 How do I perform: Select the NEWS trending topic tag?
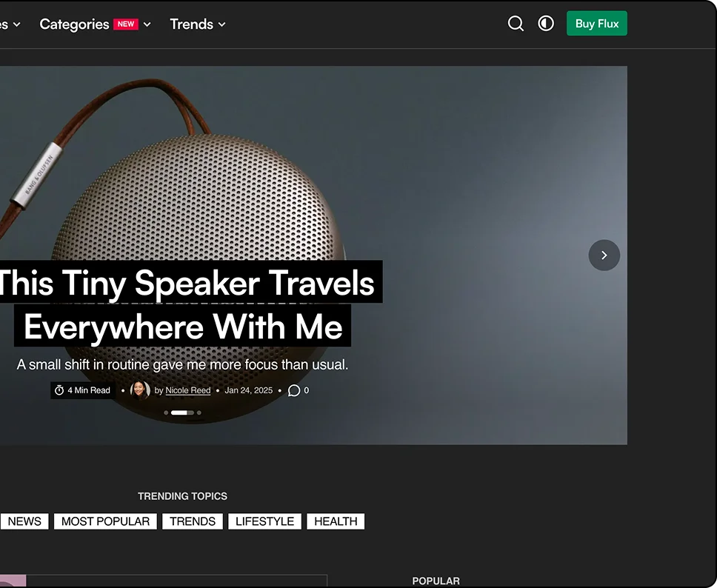point(24,521)
